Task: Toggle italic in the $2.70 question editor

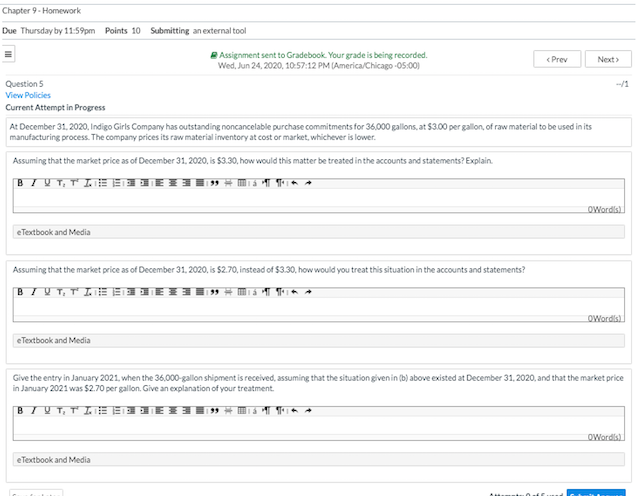Action: (x=34, y=292)
